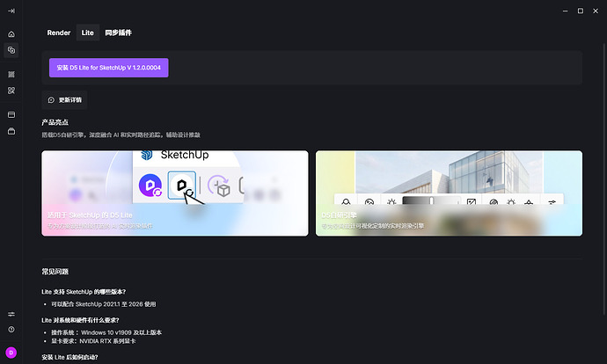
Task: Click the SketchUp D5 Lite feature card
Action: (175, 193)
